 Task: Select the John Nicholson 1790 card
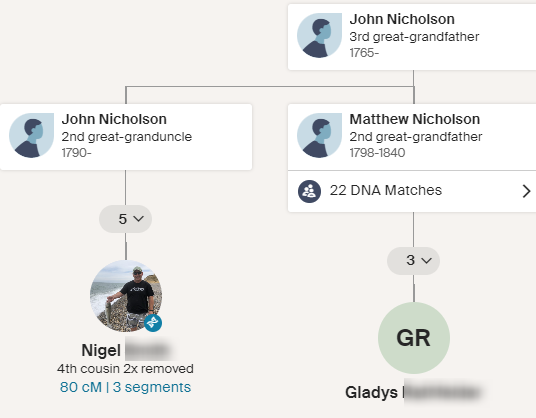coord(126,137)
